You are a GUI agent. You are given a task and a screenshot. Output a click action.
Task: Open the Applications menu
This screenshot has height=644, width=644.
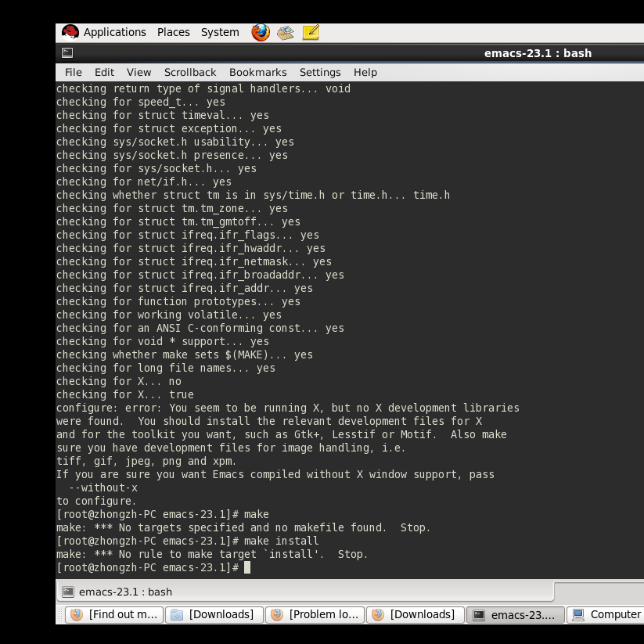[114, 32]
